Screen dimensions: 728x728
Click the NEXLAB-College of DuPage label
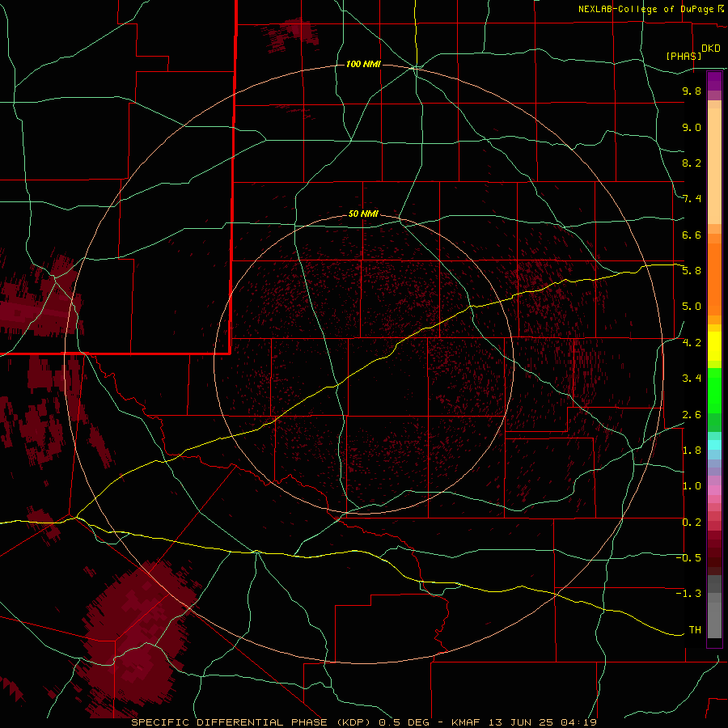[x=650, y=9]
